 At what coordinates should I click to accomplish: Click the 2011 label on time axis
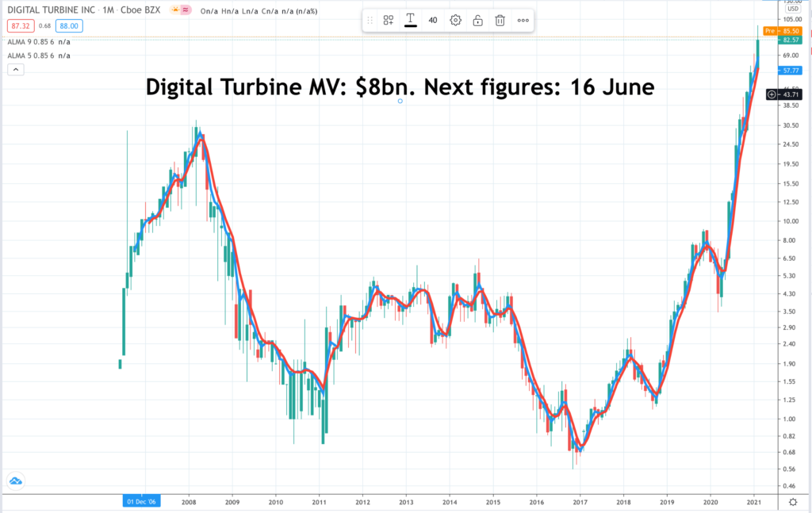(x=319, y=502)
